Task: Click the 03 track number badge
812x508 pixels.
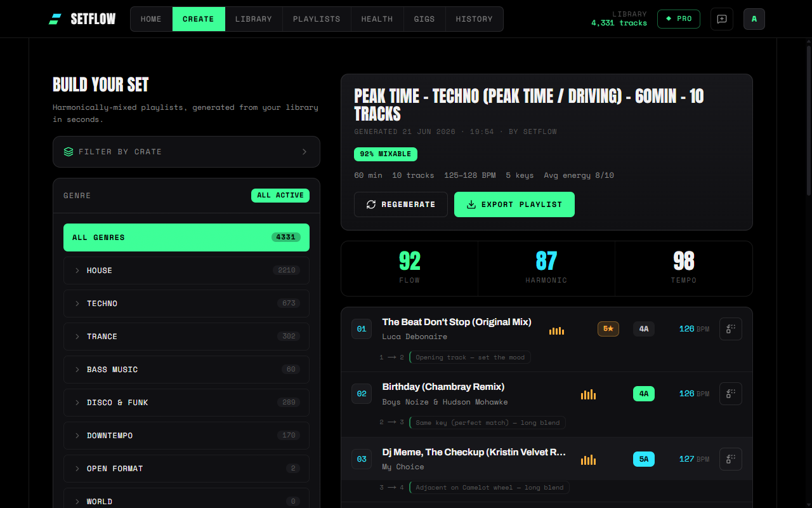Action: (x=362, y=459)
